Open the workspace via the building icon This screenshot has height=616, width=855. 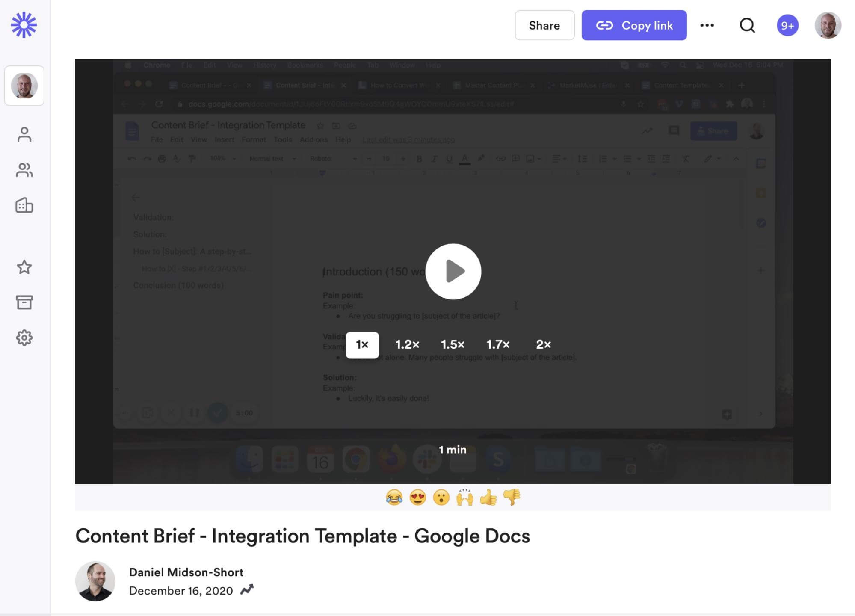[x=24, y=206]
